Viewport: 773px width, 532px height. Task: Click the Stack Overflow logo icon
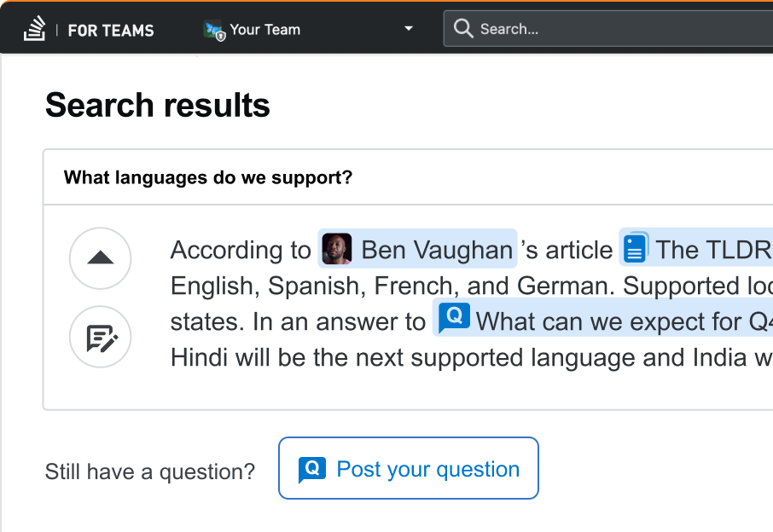tap(34, 29)
